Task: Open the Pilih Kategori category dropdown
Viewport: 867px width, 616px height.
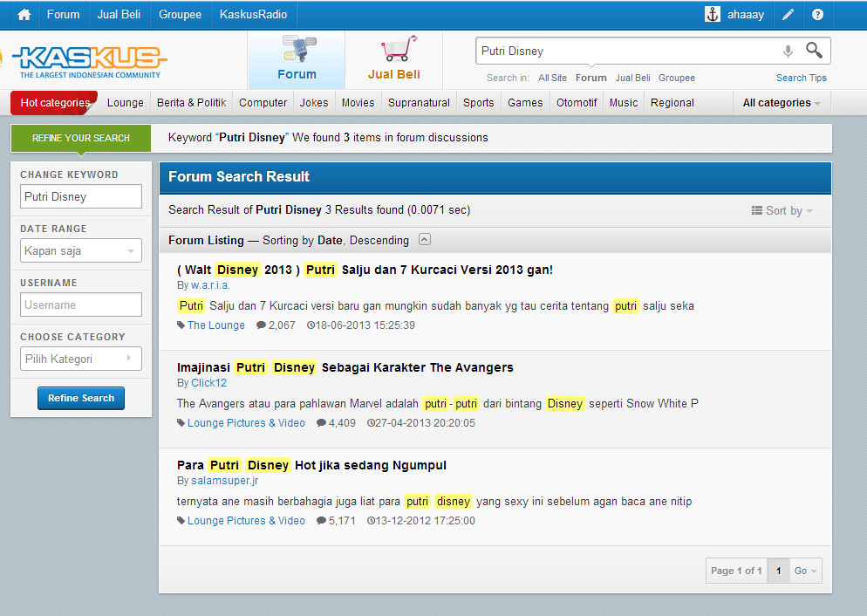Action: (81, 359)
